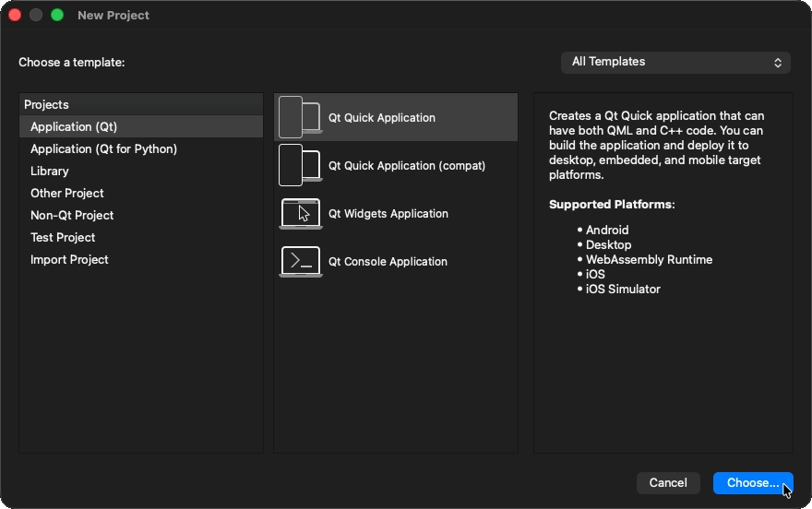The width and height of the screenshot is (812, 509).
Task: Click the Qt Quick Application (compat) icon
Action: (x=301, y=165)
